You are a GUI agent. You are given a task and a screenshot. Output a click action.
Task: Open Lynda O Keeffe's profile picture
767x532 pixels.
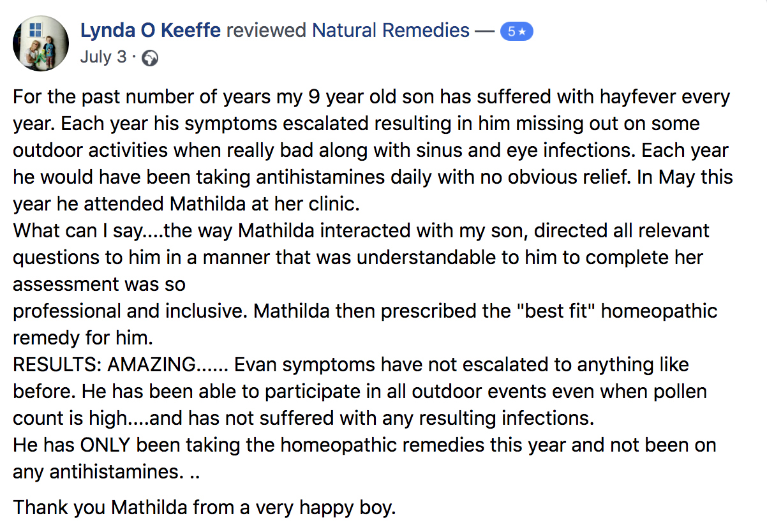point(40,43)
